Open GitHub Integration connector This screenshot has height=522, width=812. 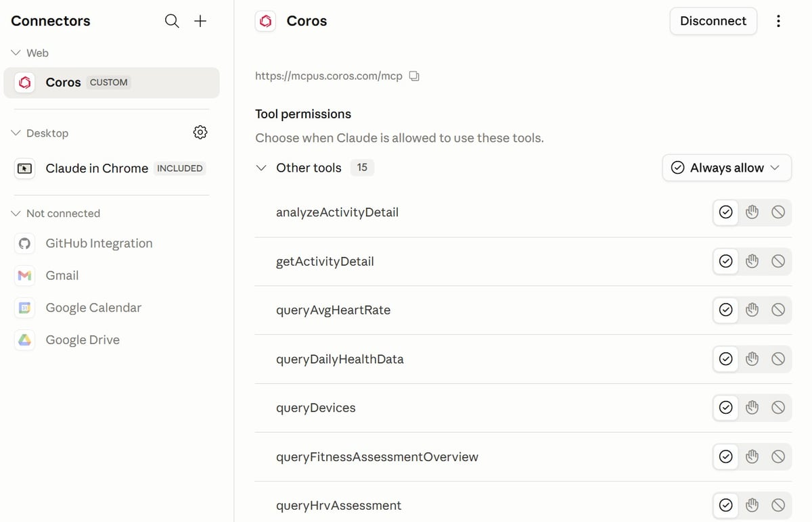112,243
